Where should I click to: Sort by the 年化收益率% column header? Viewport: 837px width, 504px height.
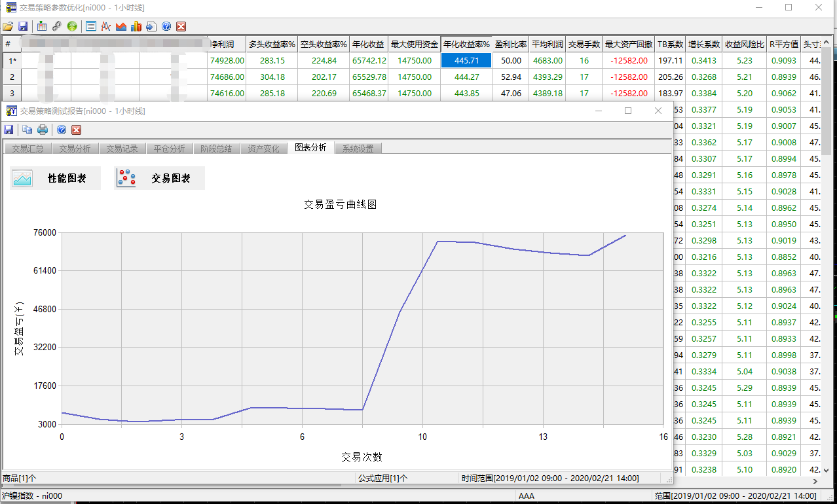click(466, 45)
